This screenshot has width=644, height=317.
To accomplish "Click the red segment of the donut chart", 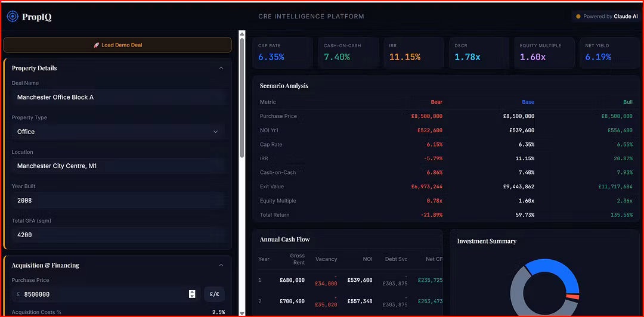I will coord(573,297).
